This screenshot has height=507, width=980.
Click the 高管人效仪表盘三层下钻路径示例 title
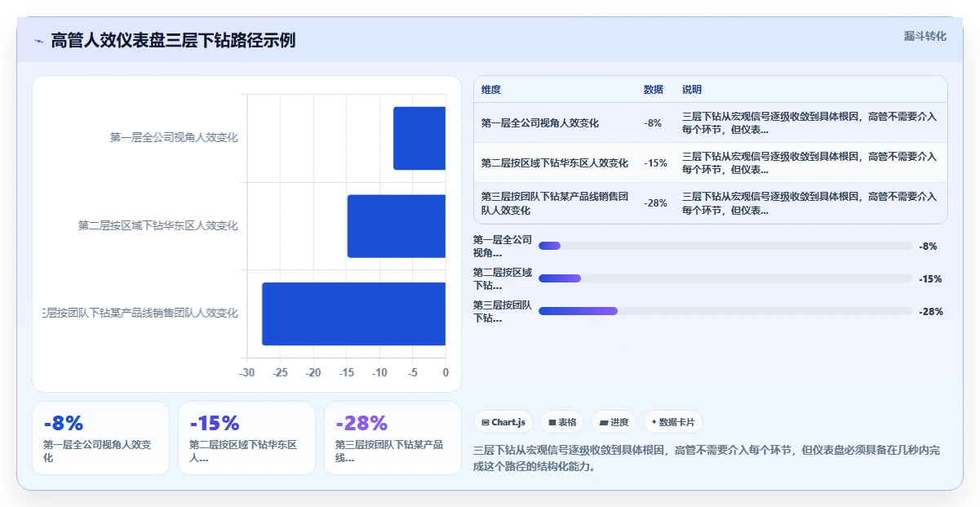173,41
